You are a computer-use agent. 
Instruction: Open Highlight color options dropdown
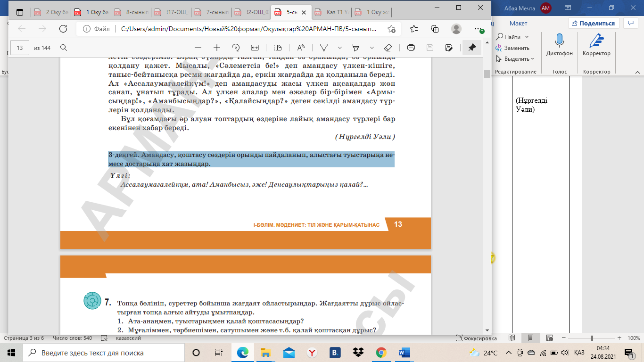[372, 48]
